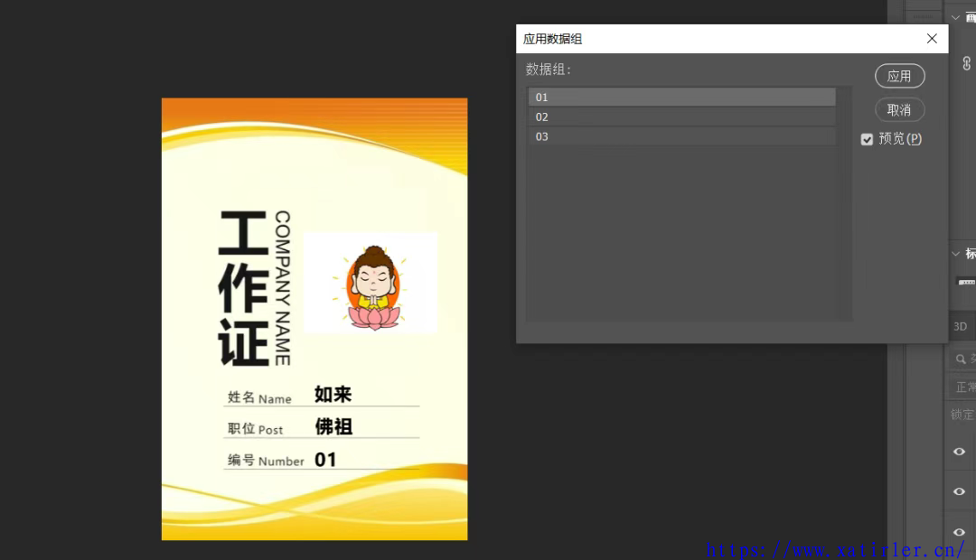The width and height of the screenshot is (976, 560).
Task: Click the post text 佛祖 on the badge
Action: (333, 426)
